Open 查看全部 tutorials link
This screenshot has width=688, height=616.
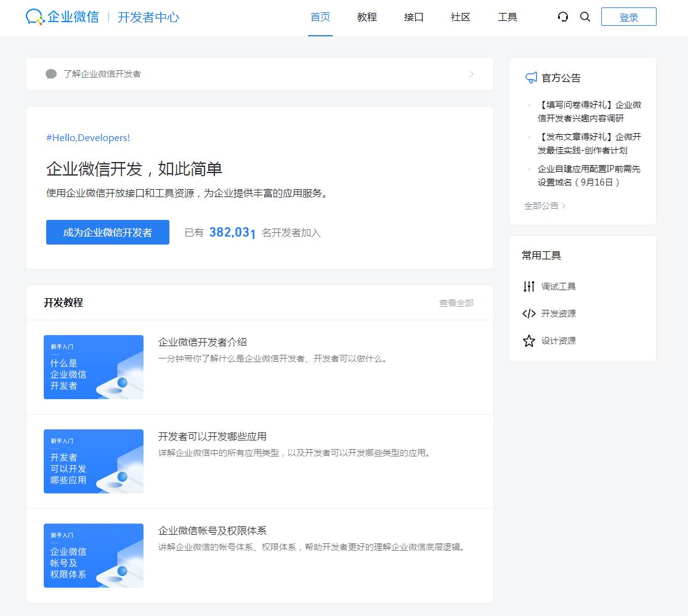tap(456, 302)
